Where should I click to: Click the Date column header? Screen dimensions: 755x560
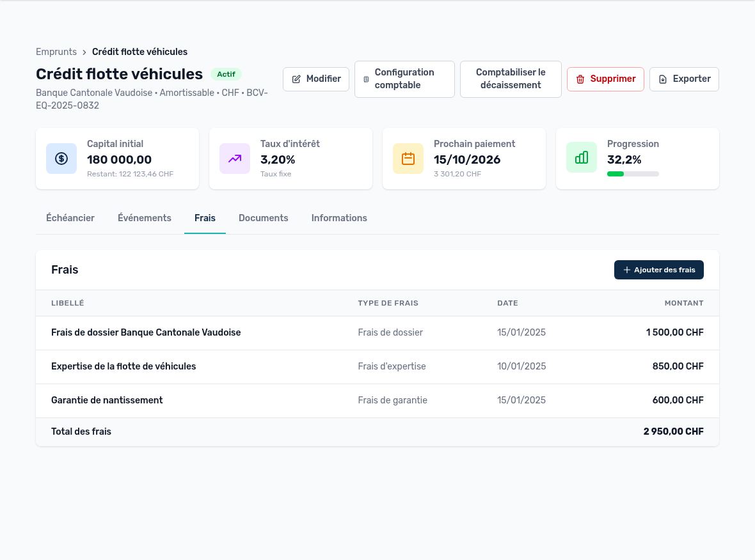[x=507, y=303]
